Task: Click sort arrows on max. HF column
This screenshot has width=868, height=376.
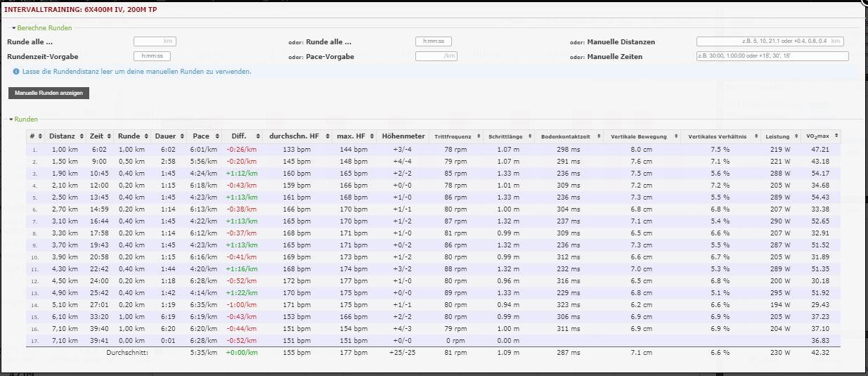Action: click(x=370, y=136)
